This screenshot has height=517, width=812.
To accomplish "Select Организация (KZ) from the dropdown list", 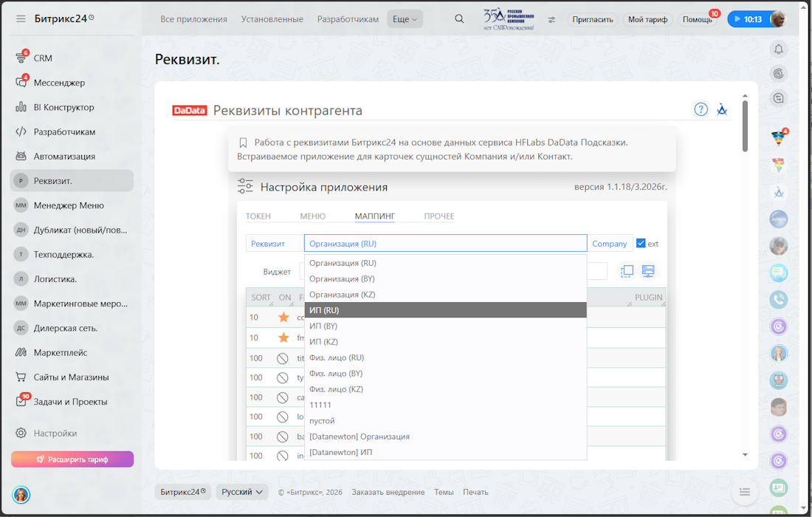I will pyautogui.click(x=445, y=294).
